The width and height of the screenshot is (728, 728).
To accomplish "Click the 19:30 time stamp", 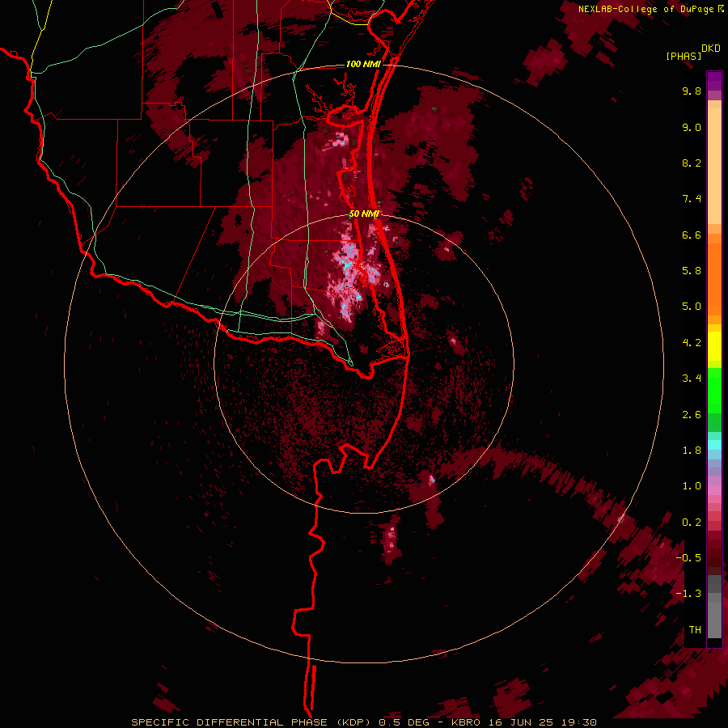I will coord(578,722).
